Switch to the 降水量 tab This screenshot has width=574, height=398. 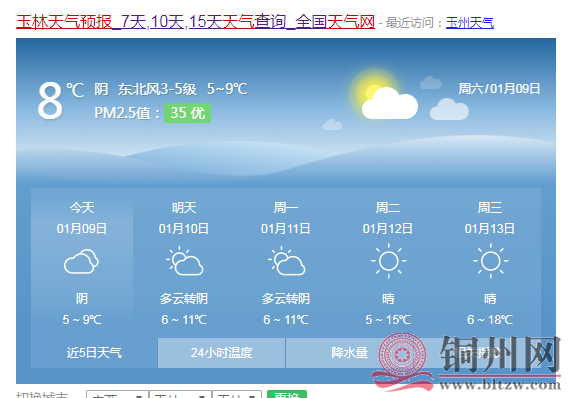point(350,353)
